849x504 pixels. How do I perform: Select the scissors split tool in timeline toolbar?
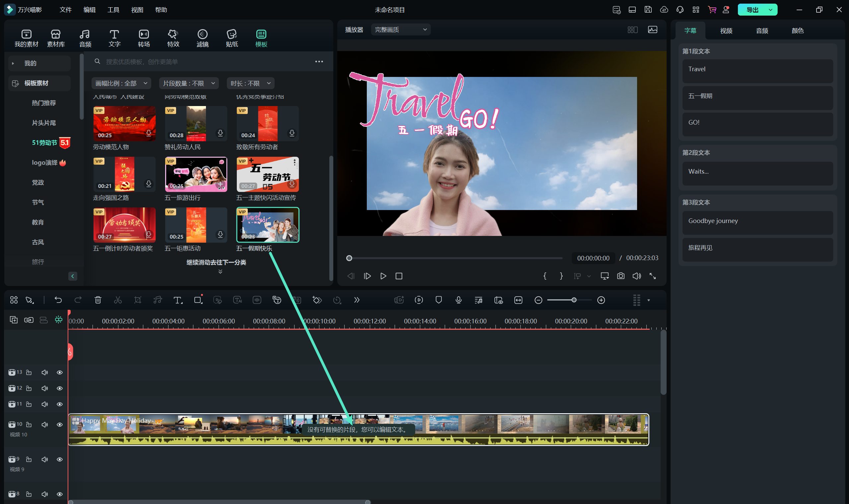click(x=118, y=300)
